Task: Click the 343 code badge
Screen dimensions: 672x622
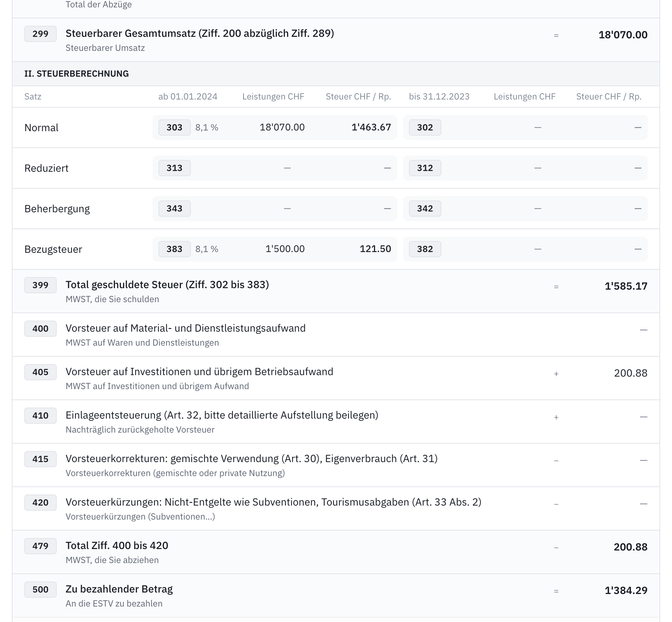Action: coord(175,209)
